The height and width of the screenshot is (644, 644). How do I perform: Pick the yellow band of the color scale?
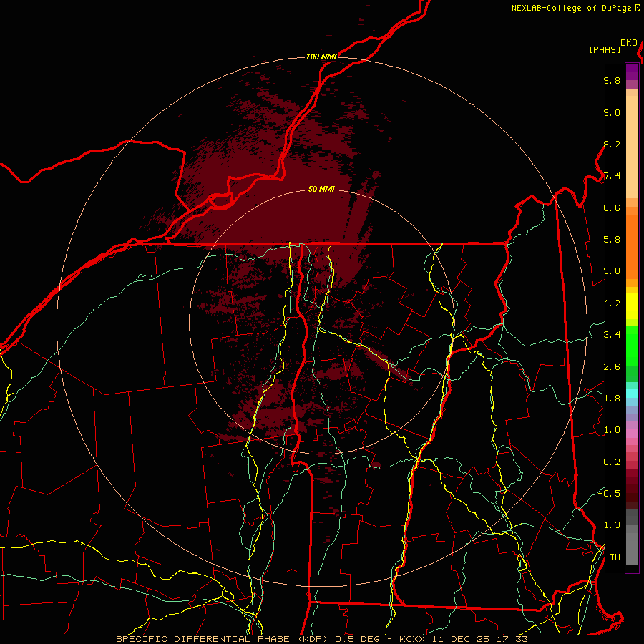click(632, 306)
